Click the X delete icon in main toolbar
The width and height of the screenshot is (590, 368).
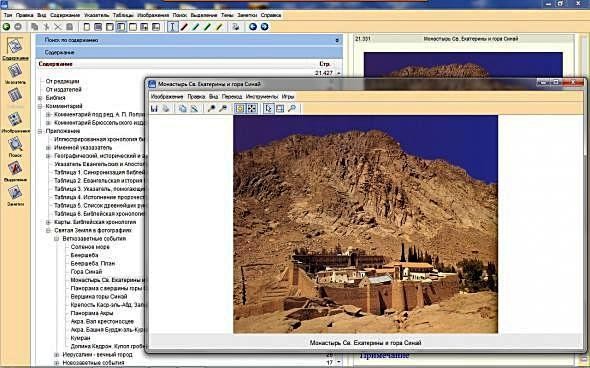[x=58, y=27]
